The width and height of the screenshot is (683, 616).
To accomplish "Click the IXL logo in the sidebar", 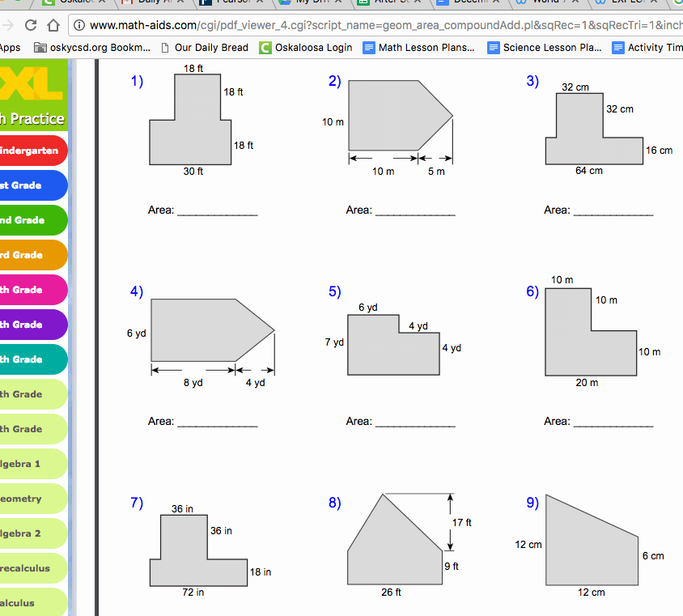I will (31, 82).
